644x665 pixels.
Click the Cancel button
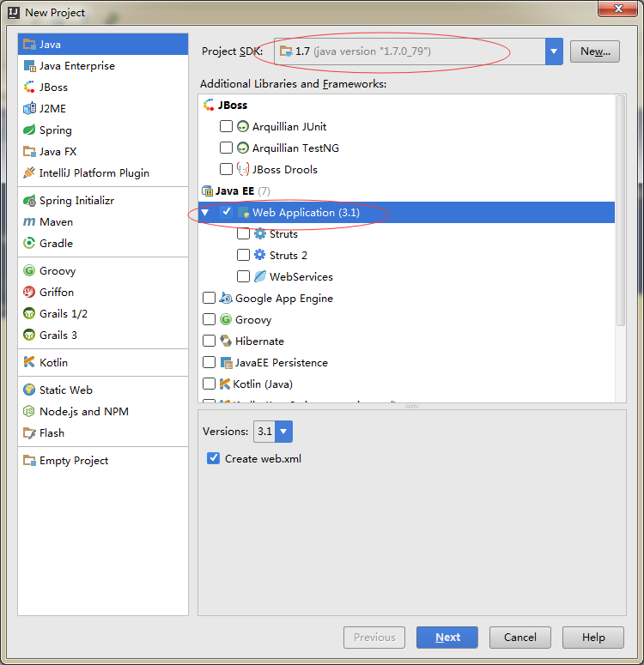pyautogui.click(x=520, y=637)
